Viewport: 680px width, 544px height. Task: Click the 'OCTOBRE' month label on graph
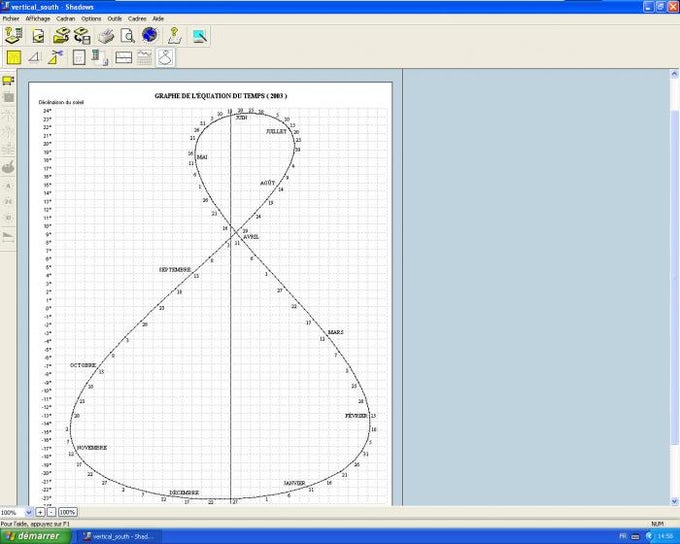(83, 365)
